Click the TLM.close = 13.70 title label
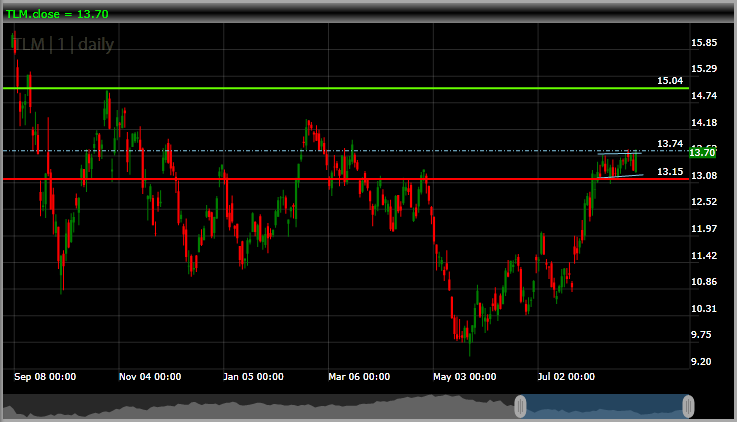Image resolution: width=737 pixels, height=422 pixels. click(x=57, y=14)
